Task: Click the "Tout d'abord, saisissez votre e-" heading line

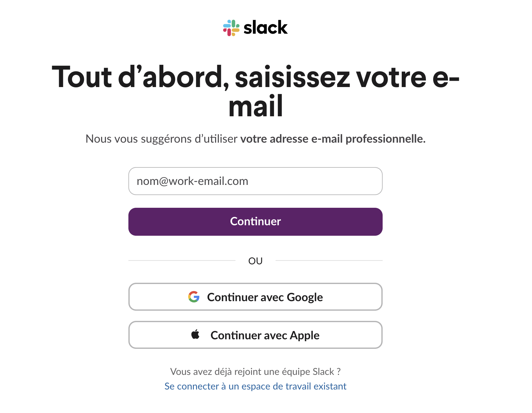Action: click(255, 77)
